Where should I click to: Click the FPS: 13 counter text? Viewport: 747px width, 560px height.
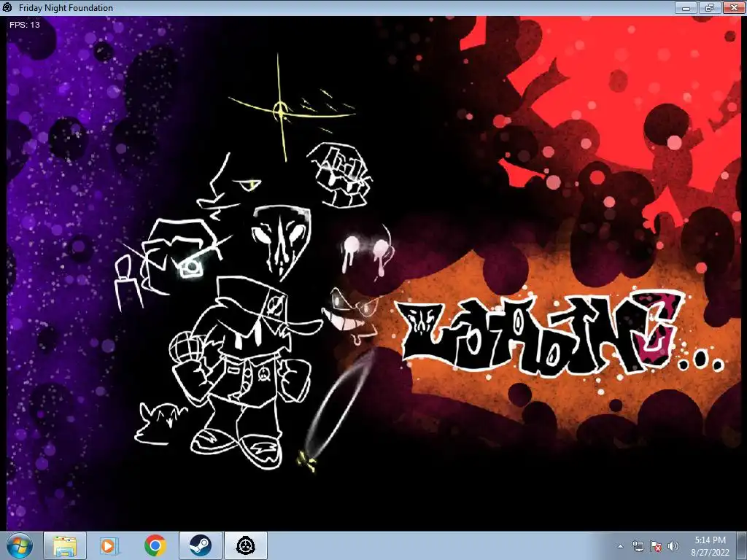(x=25, y=25)
